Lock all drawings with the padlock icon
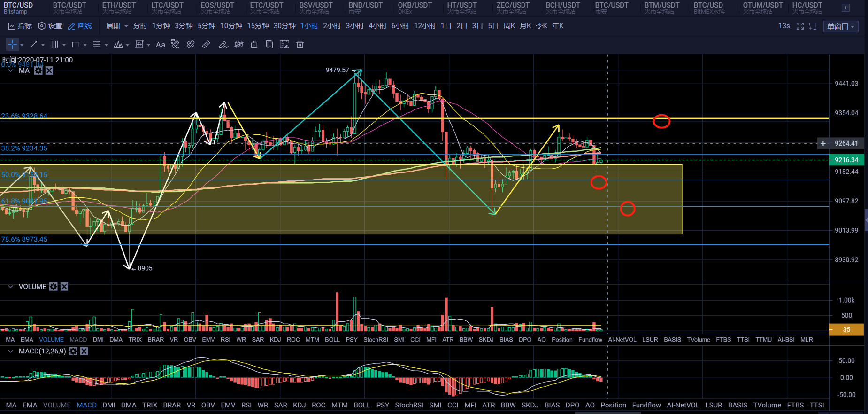868x414 pixels. click(254, 44)
